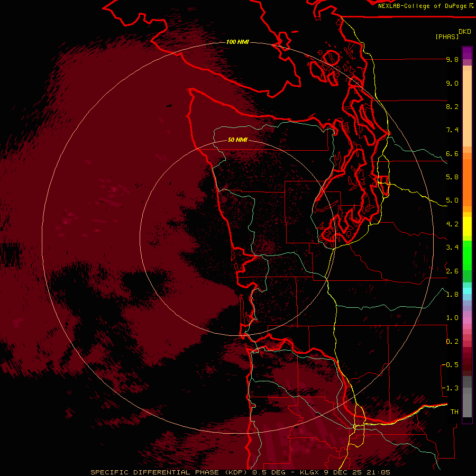Select the cyan color bar segment near 1.8
Image resolution: width=476 pixels, height=476 pixels.
pos(467,291)
